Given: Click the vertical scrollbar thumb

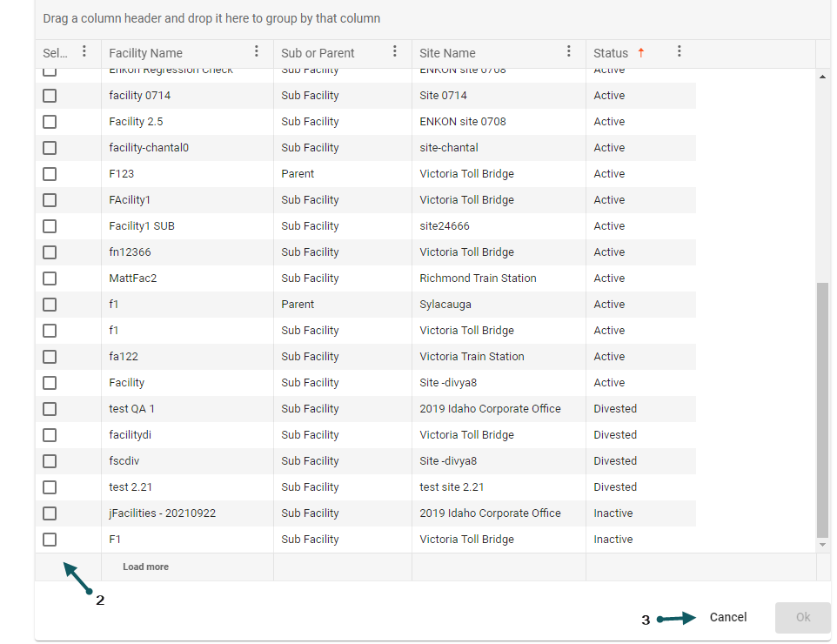Looking at the screenshot, I should point(822,409).
